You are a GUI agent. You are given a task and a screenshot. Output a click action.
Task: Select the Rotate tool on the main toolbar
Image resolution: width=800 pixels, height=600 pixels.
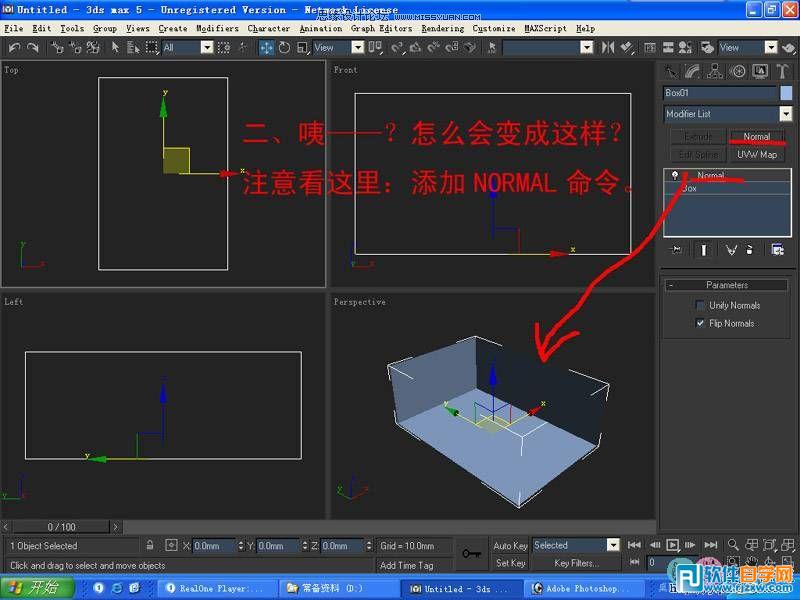pyautogui.click(x=284, y=47)
